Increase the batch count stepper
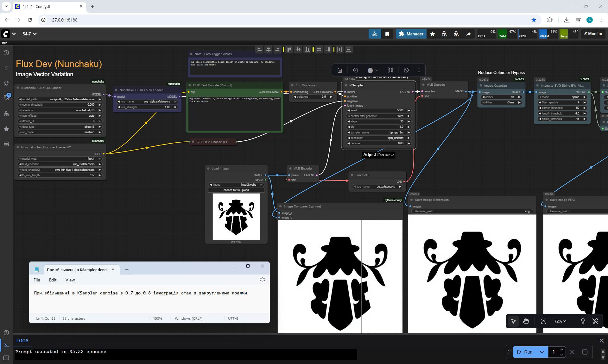Screen dimensions: 608x364 click(x=562, y=349)
